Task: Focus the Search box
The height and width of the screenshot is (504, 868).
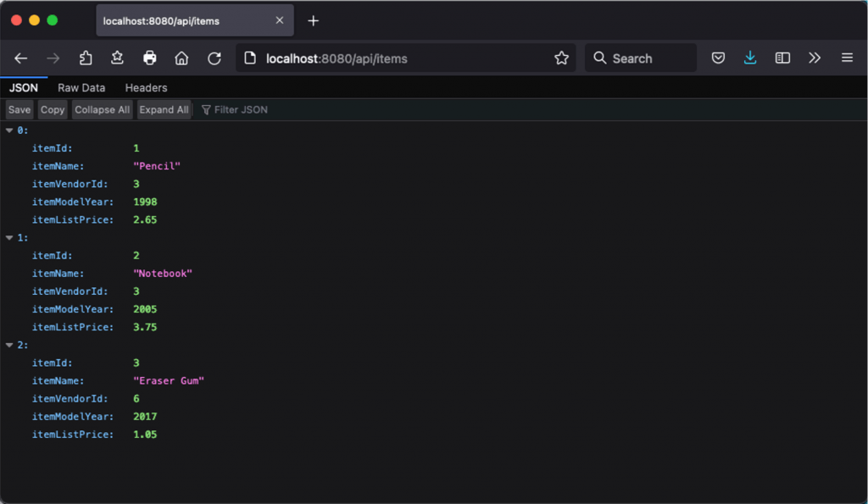Action: click(641, 58)
